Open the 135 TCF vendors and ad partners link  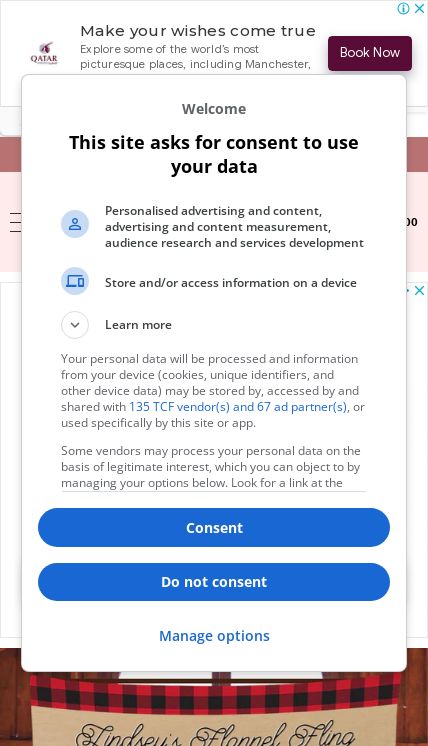(238, 407)
